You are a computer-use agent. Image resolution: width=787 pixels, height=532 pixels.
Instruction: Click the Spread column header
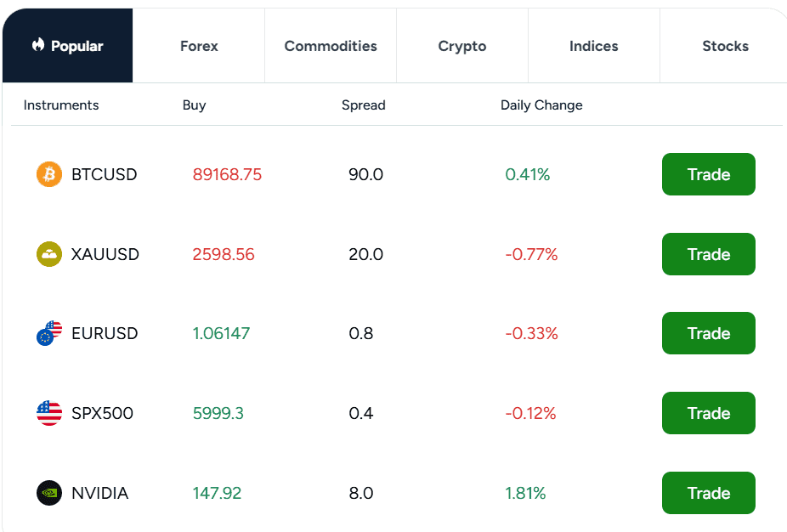[364, 105]
